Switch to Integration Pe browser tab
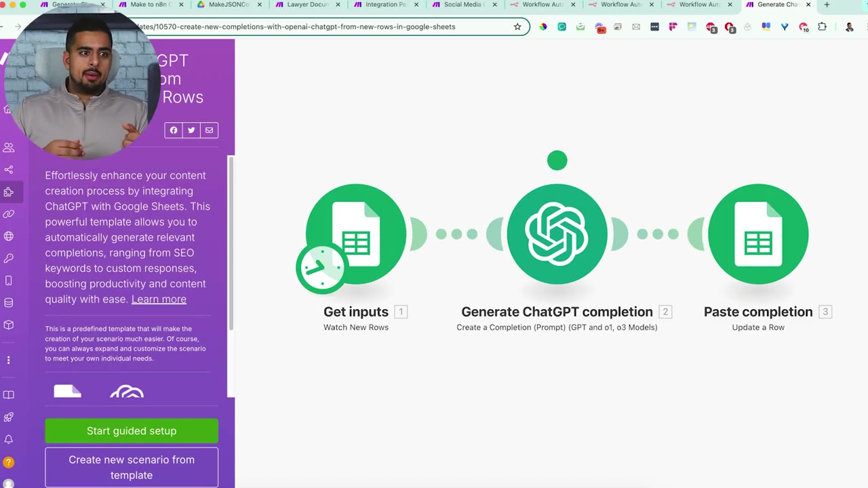868x488 pixels. click(x=385, y=5)
